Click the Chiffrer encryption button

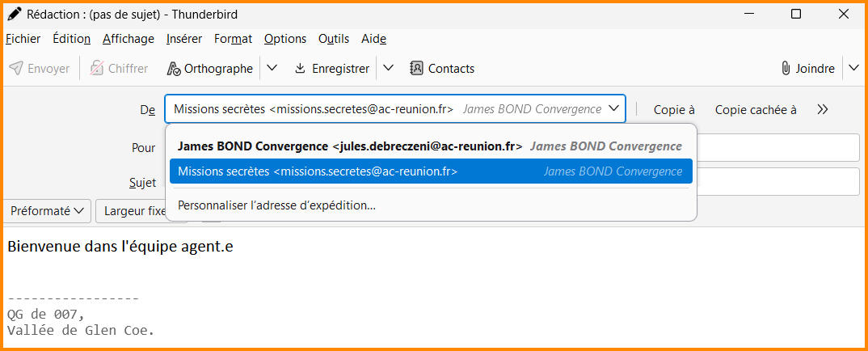click(x=119, y=69)
